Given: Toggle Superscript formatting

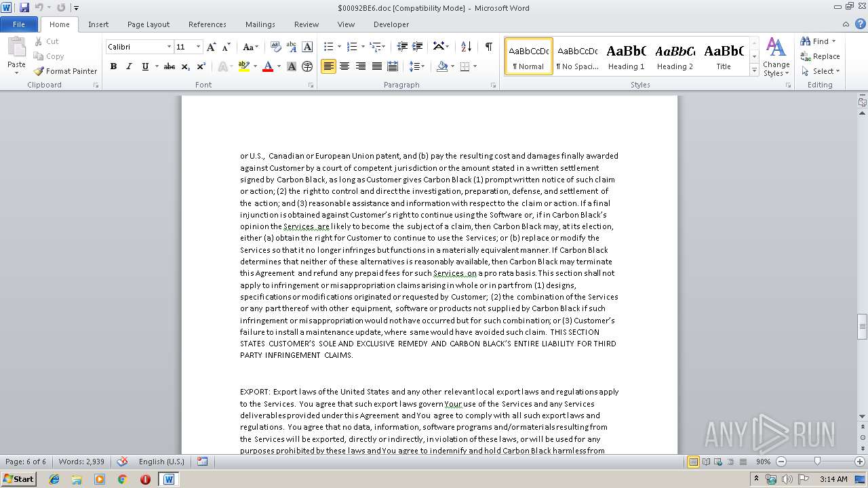Looking at the screenshot, I should (x=201, y=66).
